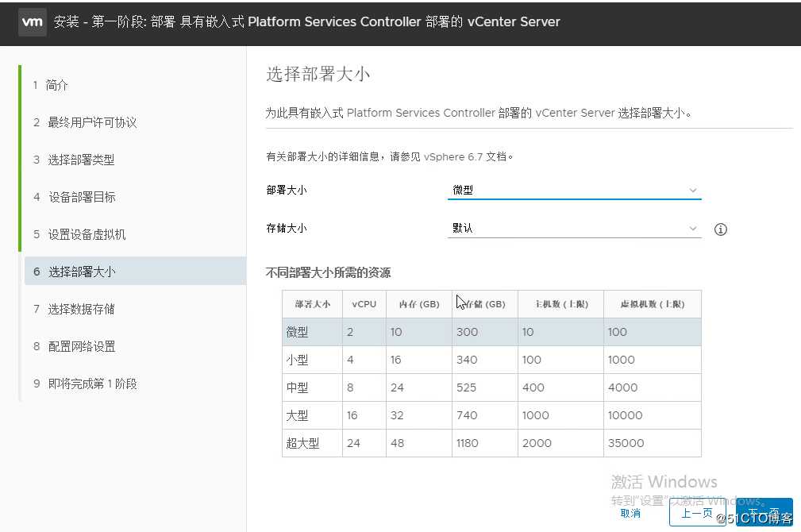
Task: Click the 小型 row label in table
Action: pyautogui.click(x=297, y=360)
